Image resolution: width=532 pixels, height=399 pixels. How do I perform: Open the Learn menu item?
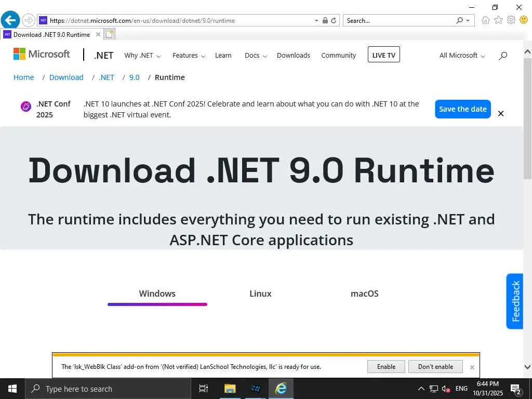point(223,55)
